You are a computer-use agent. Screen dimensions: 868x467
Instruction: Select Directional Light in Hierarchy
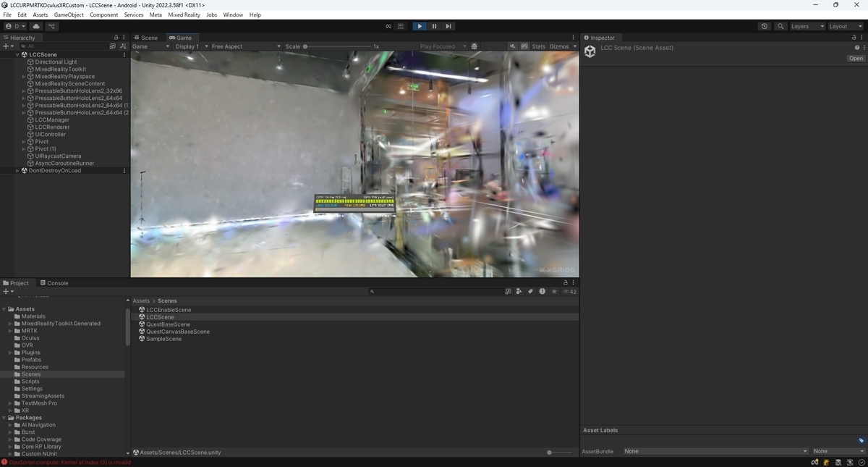click(56, 62)
